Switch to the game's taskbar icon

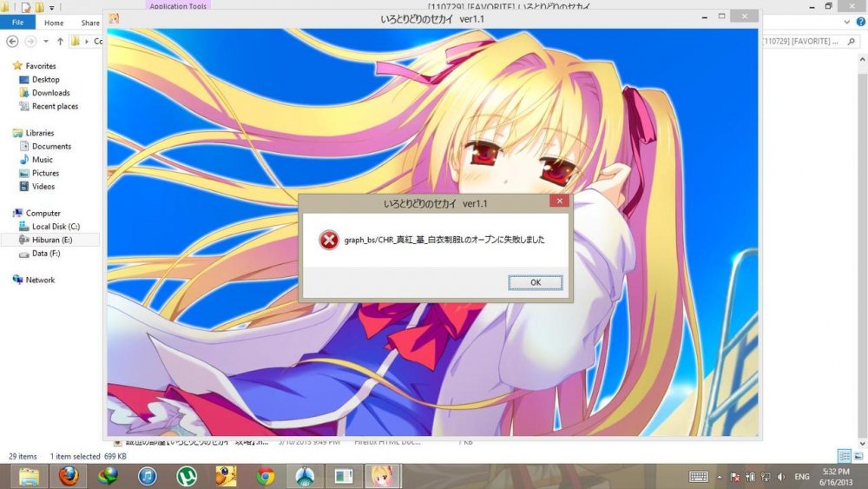[382, 476]
